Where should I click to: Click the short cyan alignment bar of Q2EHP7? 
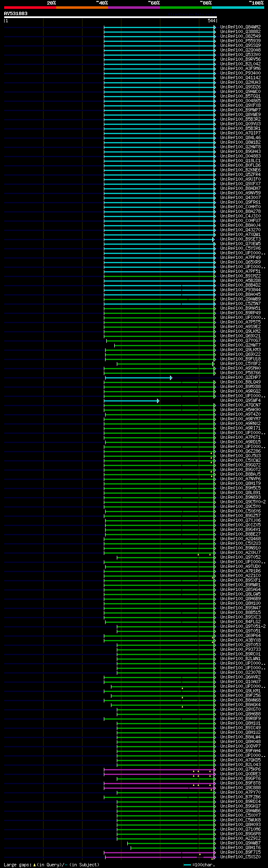[x=138, y=378]
